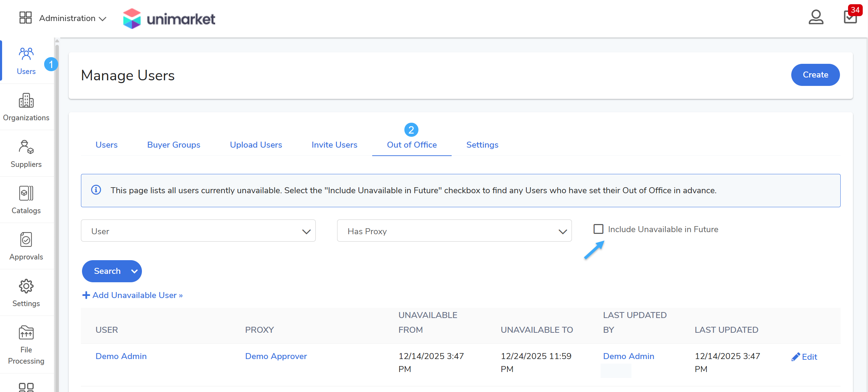
Task: Open the Approvals sidebar section
Action: (26, 246)
